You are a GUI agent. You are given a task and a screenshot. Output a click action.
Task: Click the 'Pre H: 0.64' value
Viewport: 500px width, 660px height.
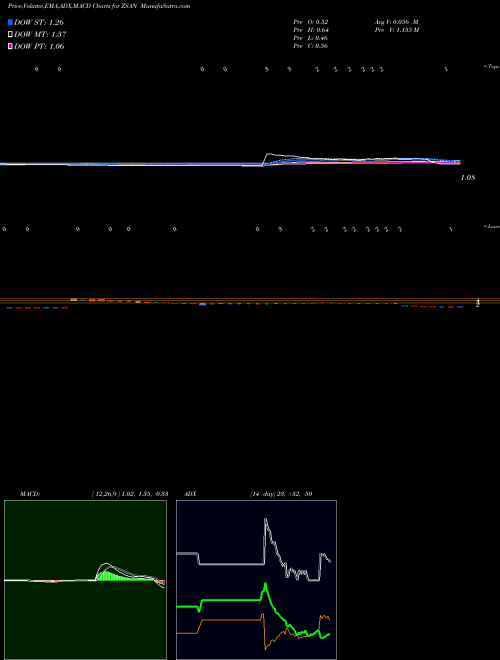coord(311,30)
